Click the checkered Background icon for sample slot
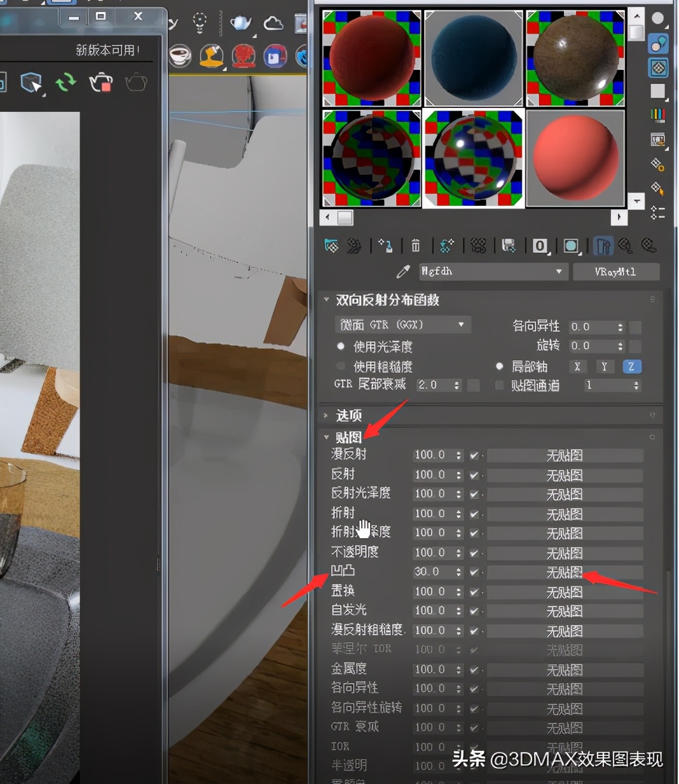 tap(658, 67)
